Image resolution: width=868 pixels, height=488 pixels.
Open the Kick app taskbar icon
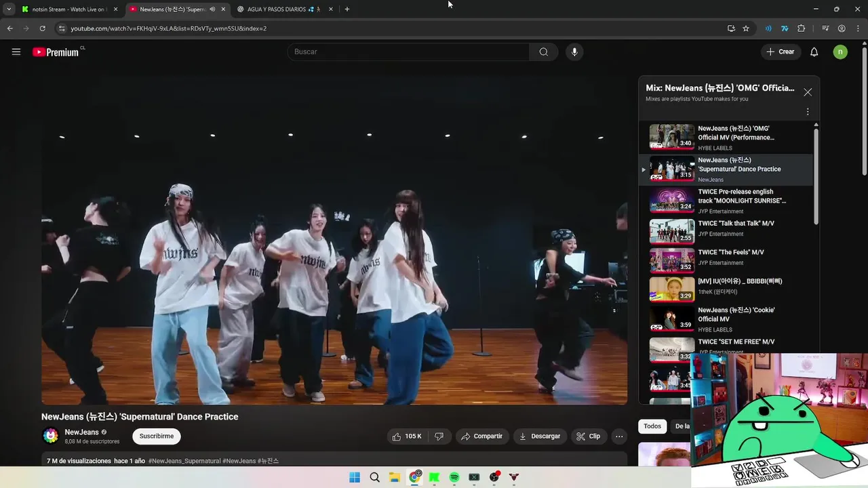pyautogui.click(x=435, y=477)
